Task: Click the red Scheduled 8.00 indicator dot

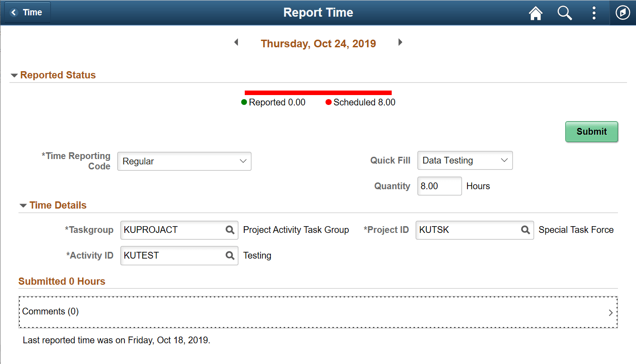Action: point(329,102)
